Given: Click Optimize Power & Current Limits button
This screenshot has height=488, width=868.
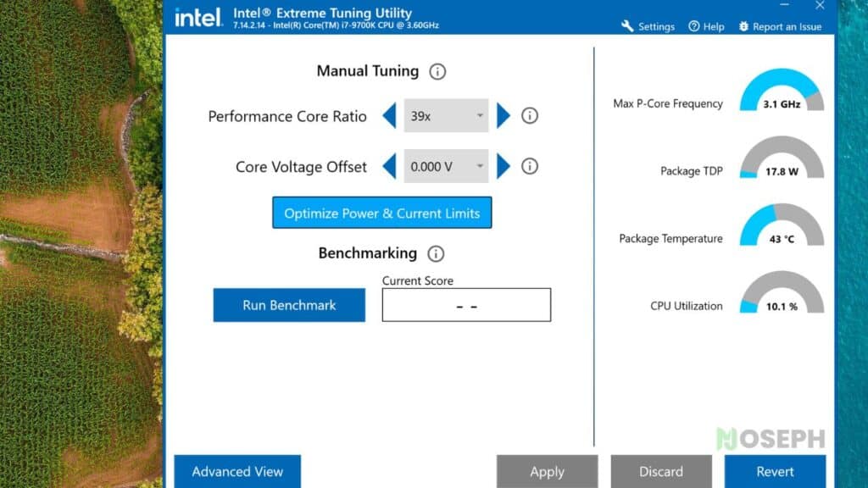Looking at the screenshot, I should 382,213.
